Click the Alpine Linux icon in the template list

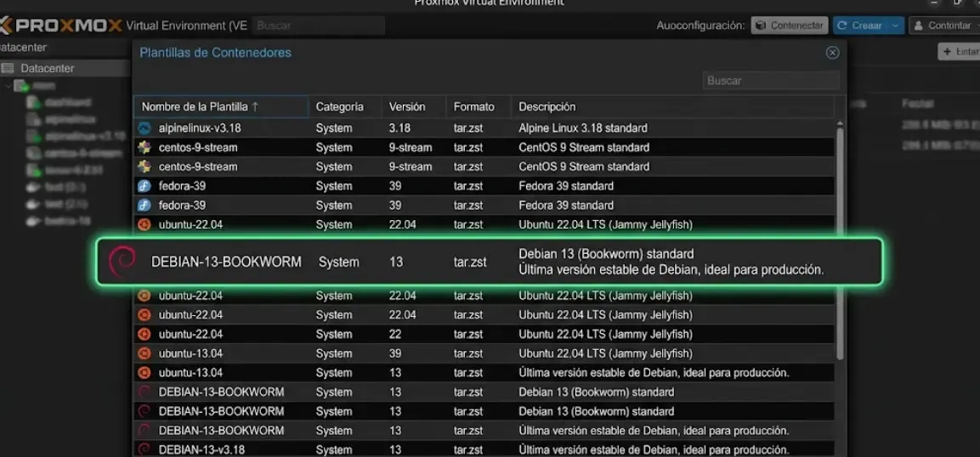coord(144,128)
